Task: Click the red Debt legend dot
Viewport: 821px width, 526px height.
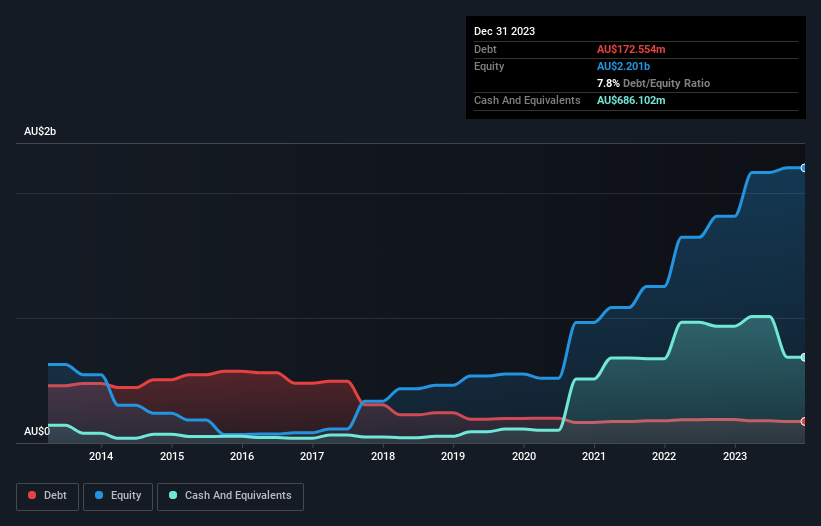Action: pos(32,495)
